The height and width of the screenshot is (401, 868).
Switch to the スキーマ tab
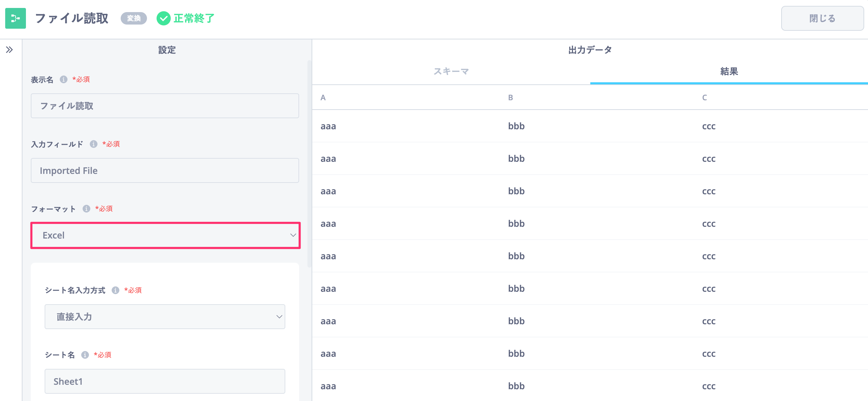click(x=451, y=72)
